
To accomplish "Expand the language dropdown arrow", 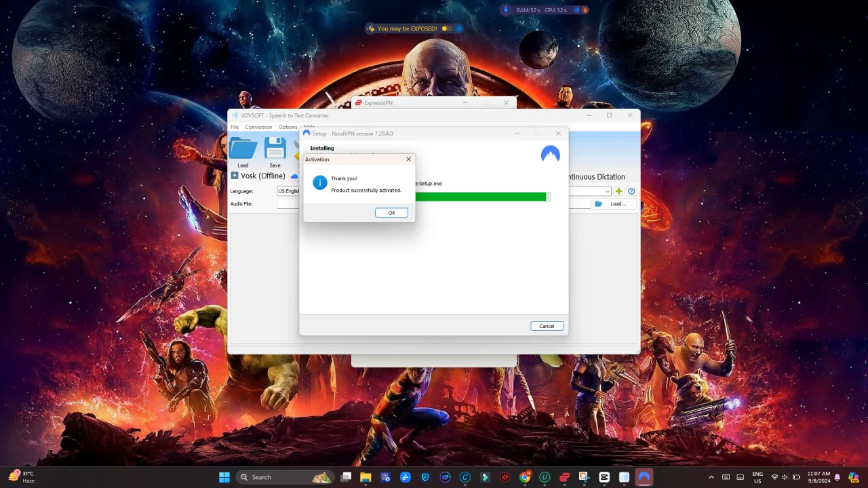I will [x=607, y=191].
